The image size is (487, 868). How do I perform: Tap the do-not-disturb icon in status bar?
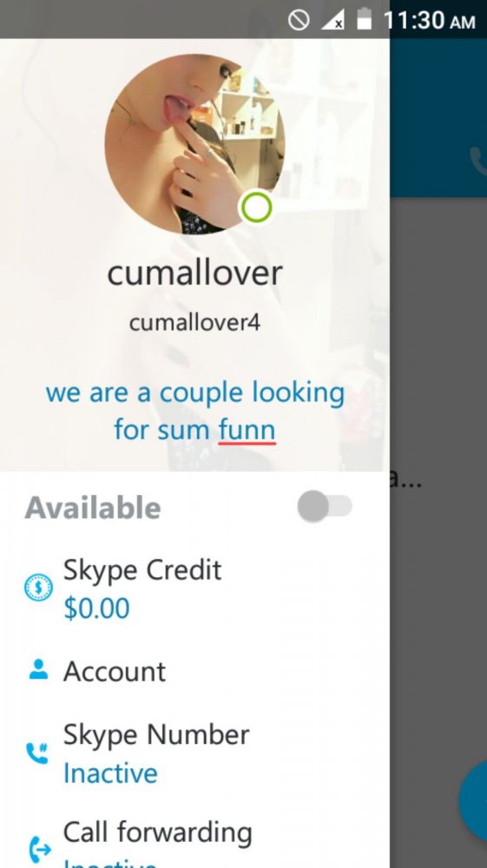click(x=299, y=21)
